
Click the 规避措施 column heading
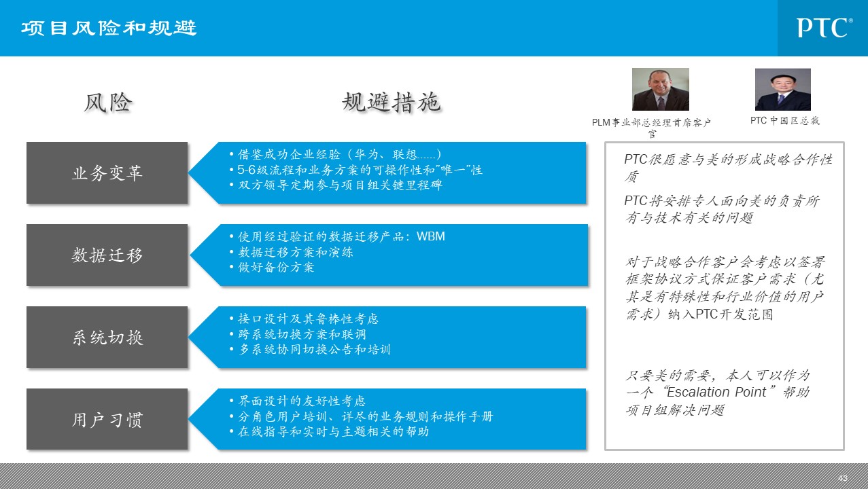392,102
